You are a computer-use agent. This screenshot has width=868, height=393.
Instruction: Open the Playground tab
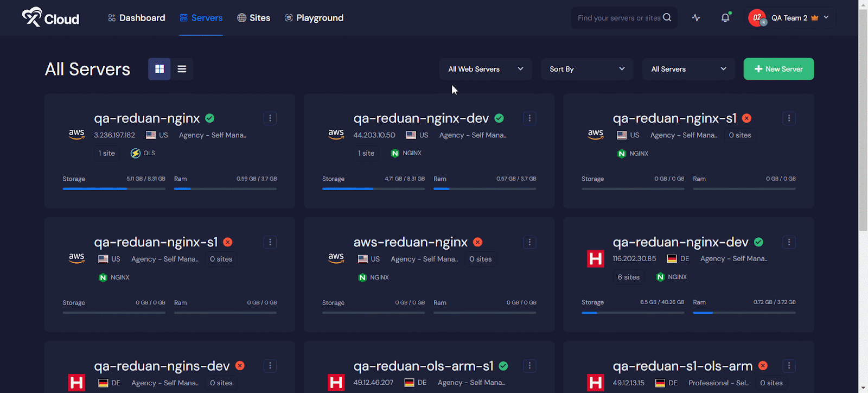pos(314,18)
